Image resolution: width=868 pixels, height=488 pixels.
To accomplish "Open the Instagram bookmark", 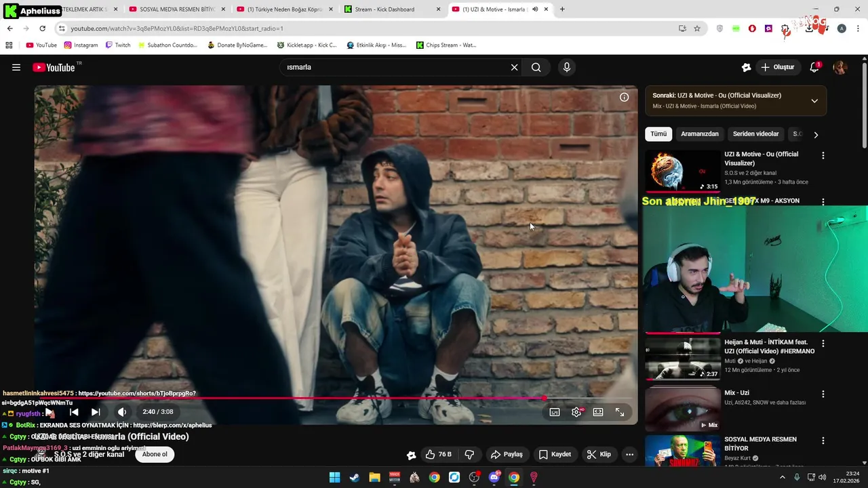I will (81, 45).
